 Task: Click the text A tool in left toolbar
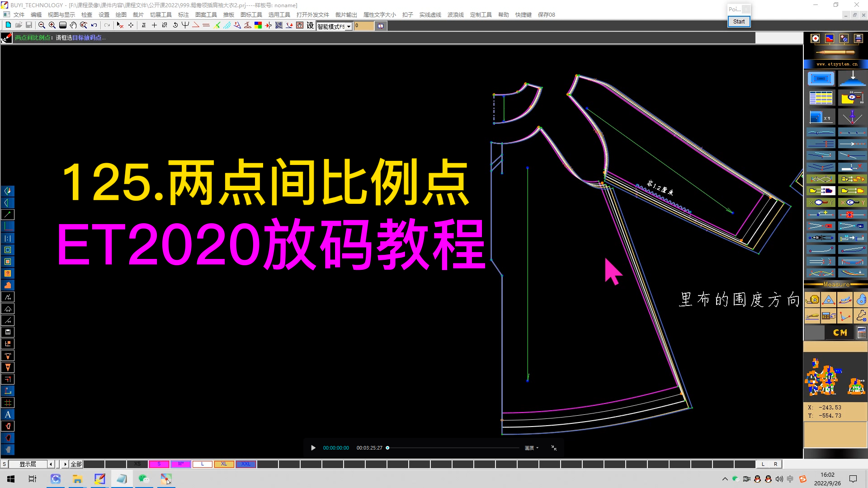pos(8,414)
